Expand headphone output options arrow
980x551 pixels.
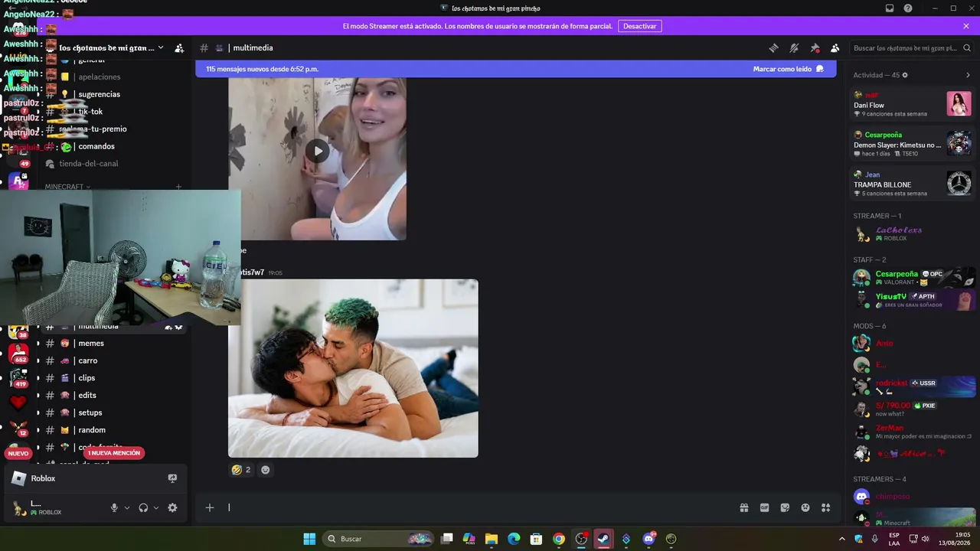156,507
